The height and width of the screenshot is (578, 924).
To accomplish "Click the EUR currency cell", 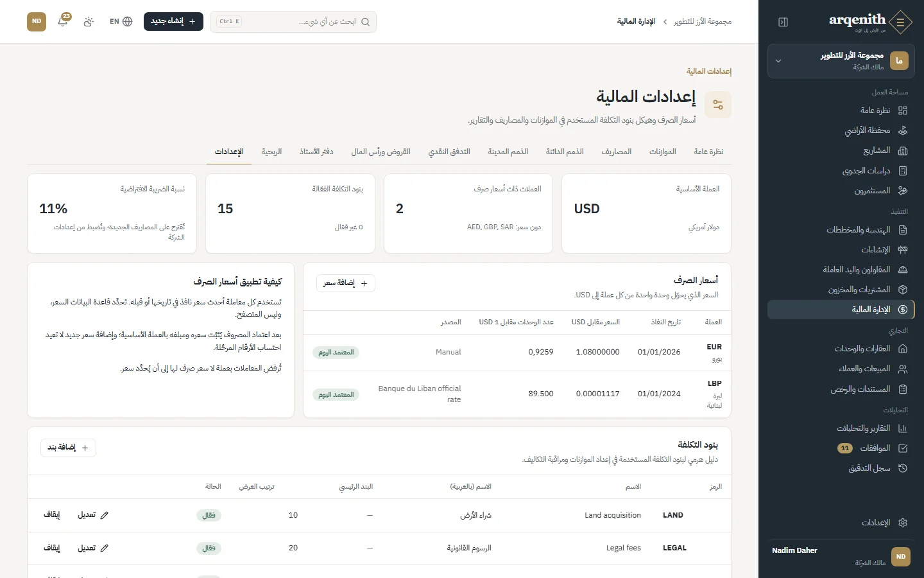I will 714,353.
